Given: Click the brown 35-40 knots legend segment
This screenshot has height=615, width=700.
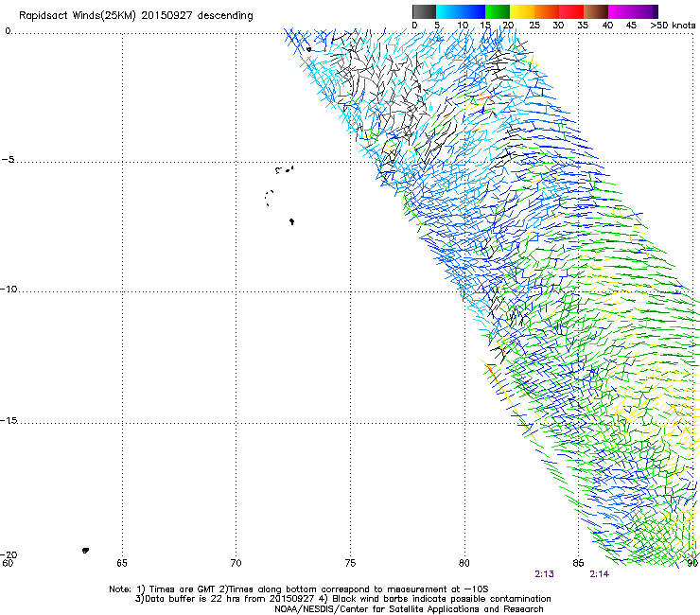Looking at the screenshot, I should (x=596, y=11).
